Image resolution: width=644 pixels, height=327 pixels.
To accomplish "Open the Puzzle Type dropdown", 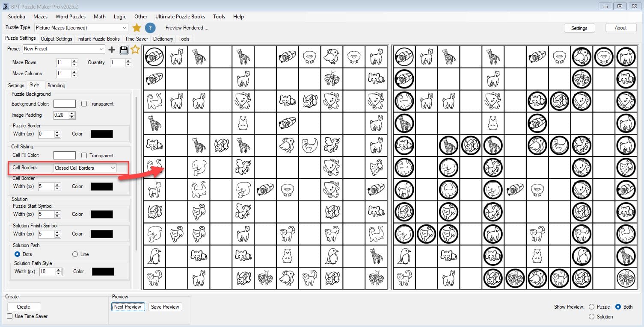I will [124, 28].
